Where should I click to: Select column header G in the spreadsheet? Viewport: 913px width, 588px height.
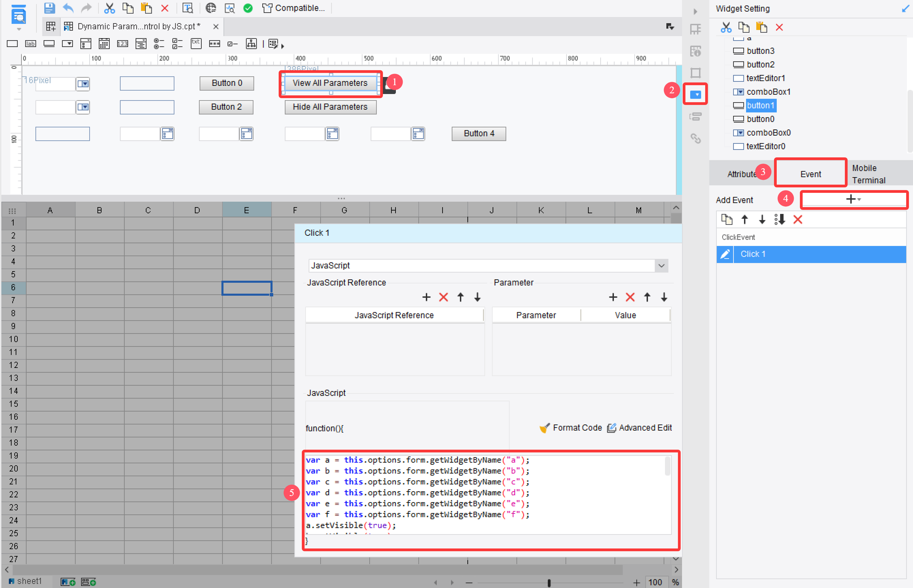[x=344, y=211]
